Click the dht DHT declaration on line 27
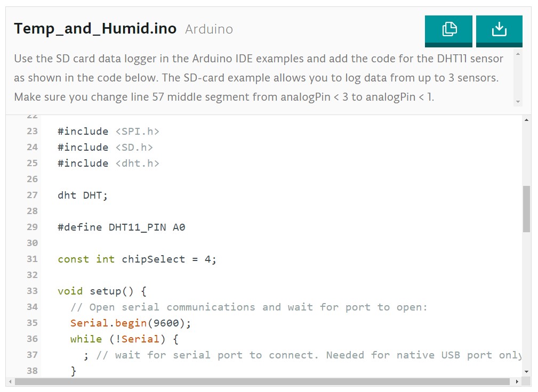This screenshot has width=538, height=392. pyautogui.click(x=81, y=195)
